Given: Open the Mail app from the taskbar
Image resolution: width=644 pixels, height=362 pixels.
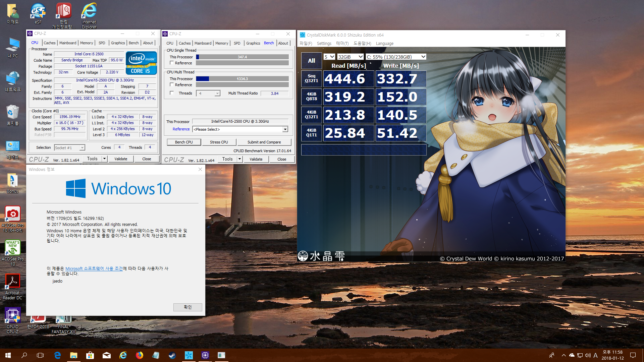Looking at the screenshot, I should (107, 355).
